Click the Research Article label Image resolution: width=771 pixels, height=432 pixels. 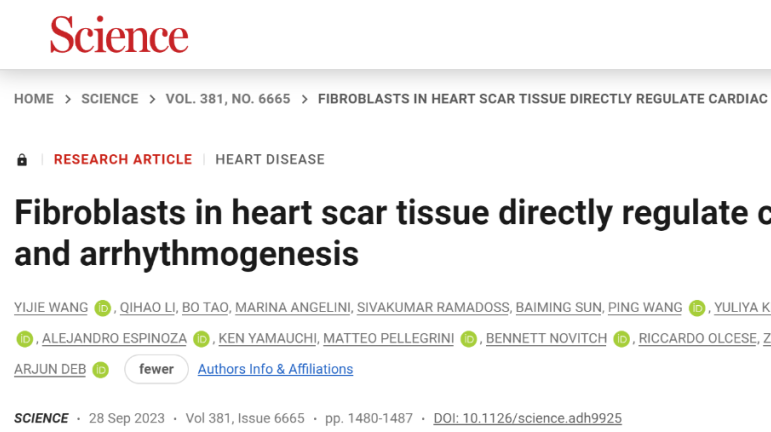coord(123,159)
